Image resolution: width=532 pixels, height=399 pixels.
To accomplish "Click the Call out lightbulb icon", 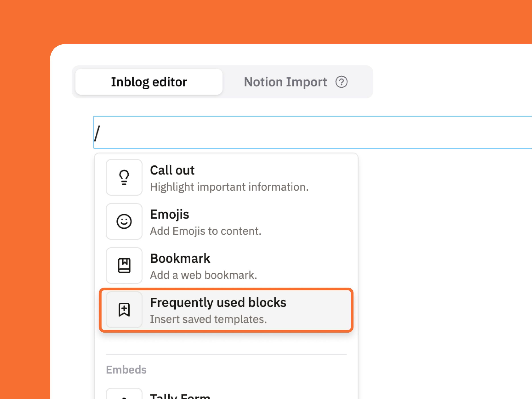I will [124, 177].
